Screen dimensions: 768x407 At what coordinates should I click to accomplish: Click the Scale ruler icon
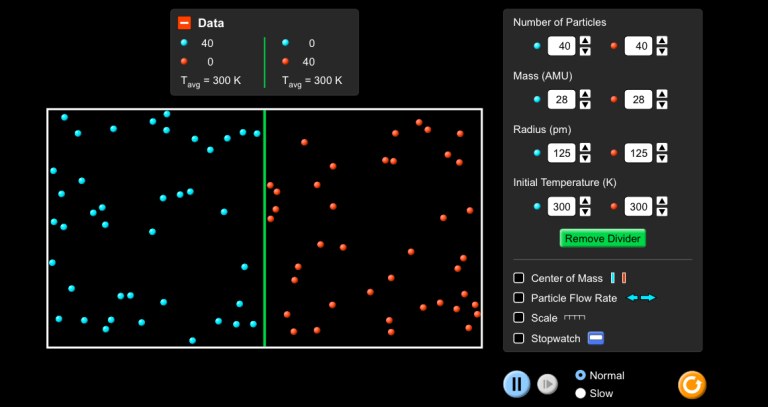575,317
